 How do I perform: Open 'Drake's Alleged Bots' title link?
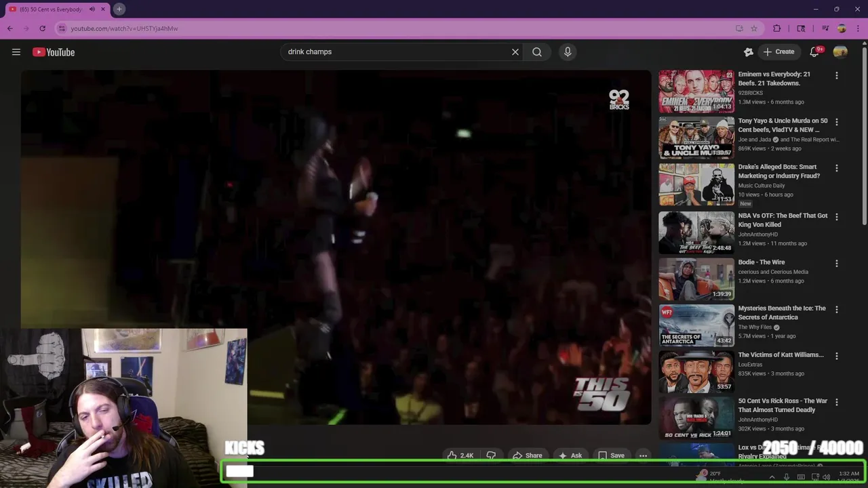tap(779, 171)
